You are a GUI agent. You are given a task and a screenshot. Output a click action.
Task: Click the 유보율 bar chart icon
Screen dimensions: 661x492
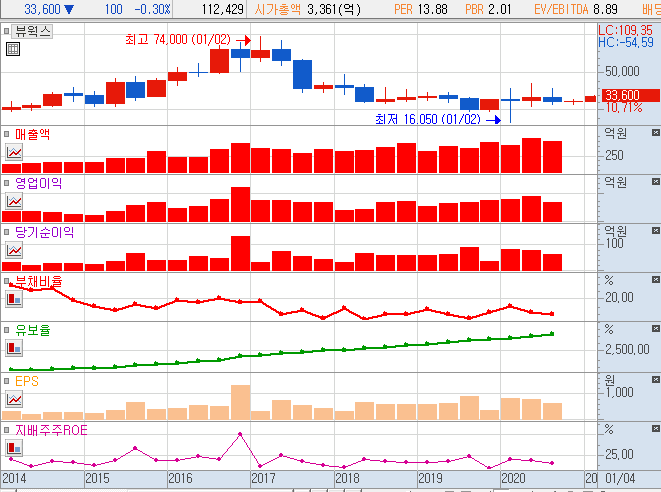[14, 348]
